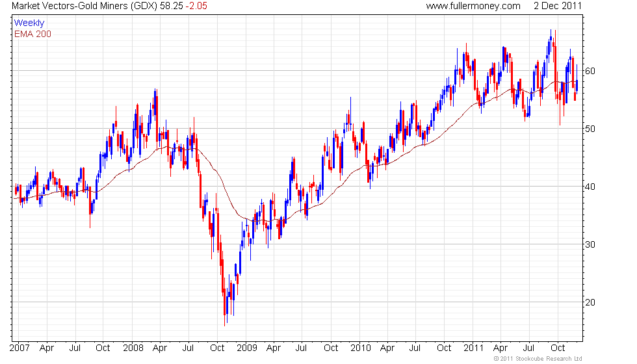Select the red 'EMA 200' legend label
Viewport: 637px width, 364px height.
coord(32,34)
